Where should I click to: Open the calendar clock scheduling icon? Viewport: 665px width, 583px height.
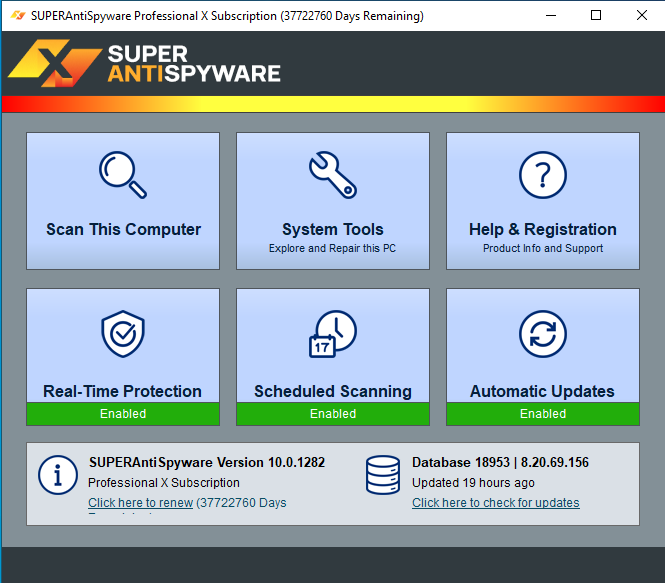pos(333,334)
